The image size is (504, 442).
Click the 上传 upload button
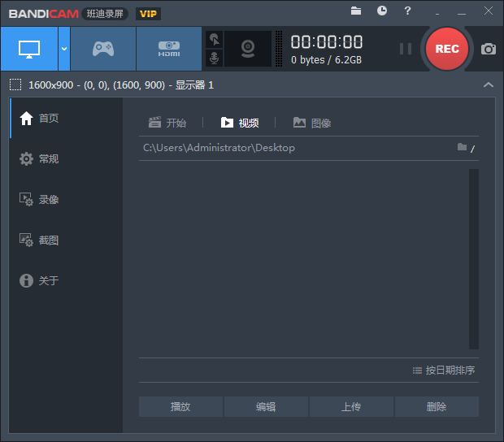pyautogui.click(x=351, y=407)
